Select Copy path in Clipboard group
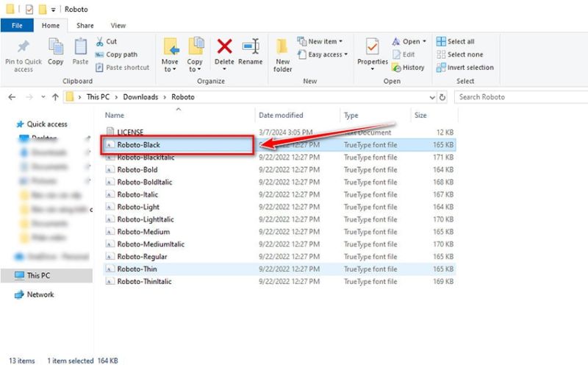 pos(116,54)
